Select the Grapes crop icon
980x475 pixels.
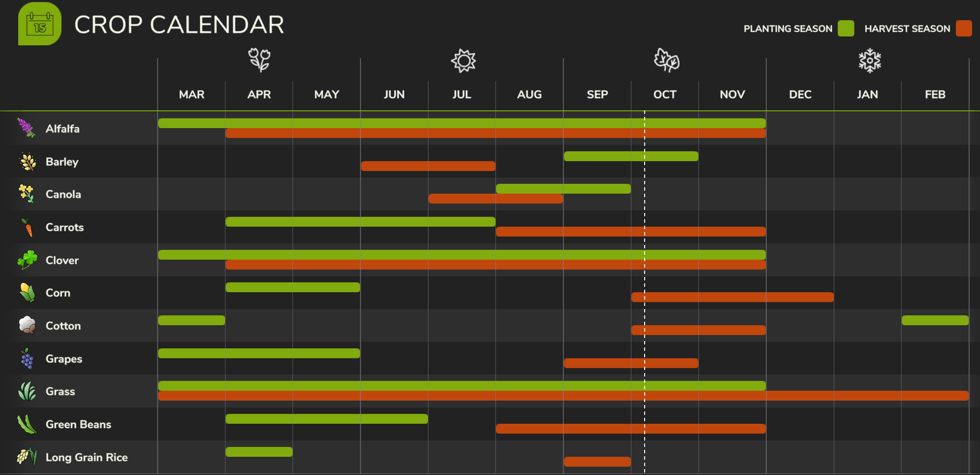tap(27, 359)
